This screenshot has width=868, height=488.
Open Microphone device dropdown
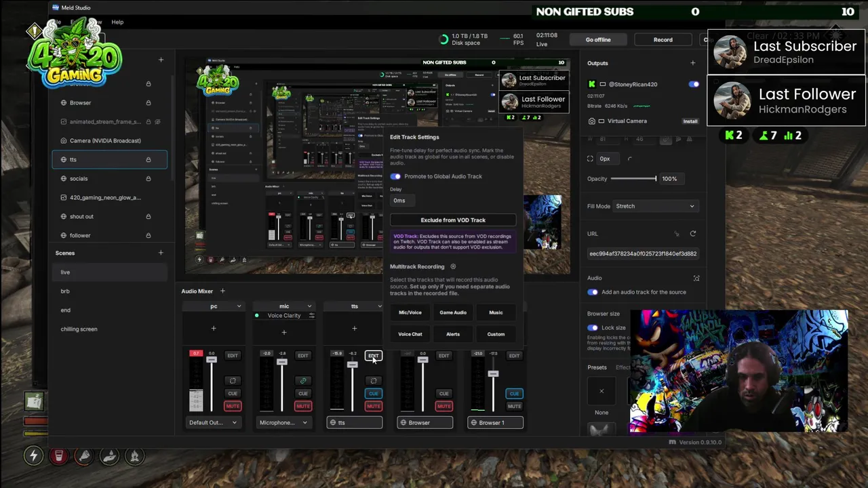[284, 422]
